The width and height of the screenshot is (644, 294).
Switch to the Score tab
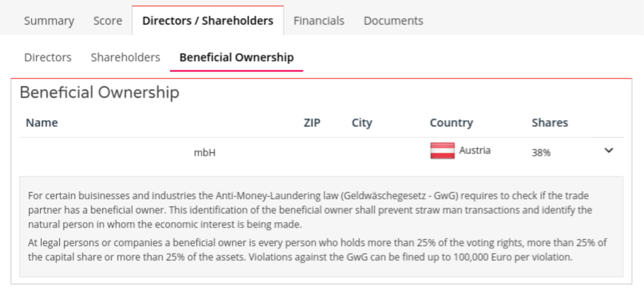[108, 21]
